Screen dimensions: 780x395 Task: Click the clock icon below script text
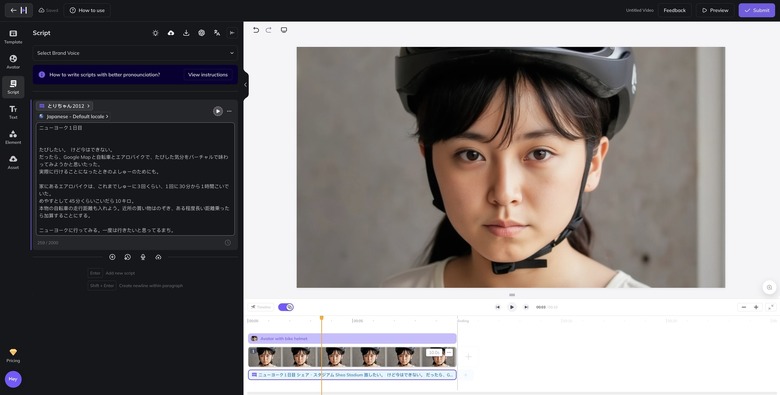tap(228, 243)
